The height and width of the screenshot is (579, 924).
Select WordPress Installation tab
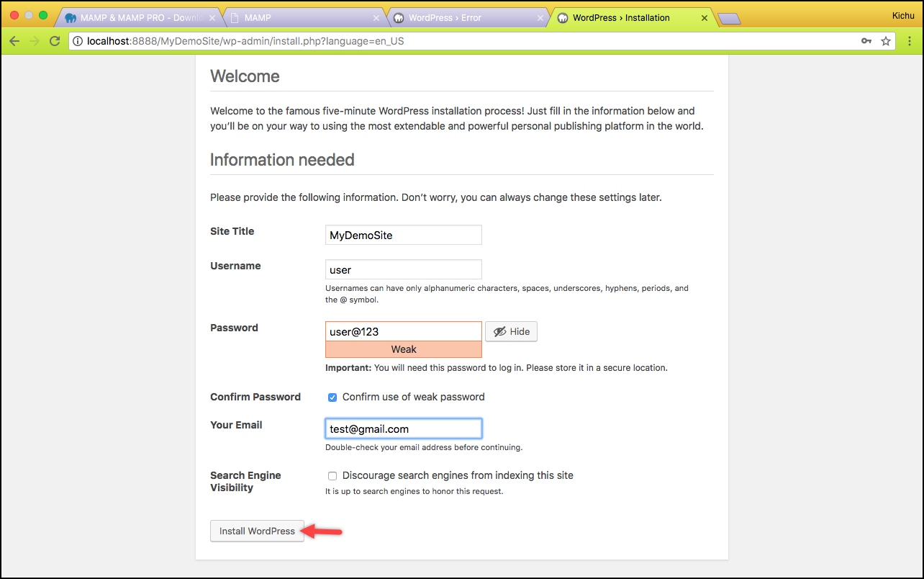633,18
